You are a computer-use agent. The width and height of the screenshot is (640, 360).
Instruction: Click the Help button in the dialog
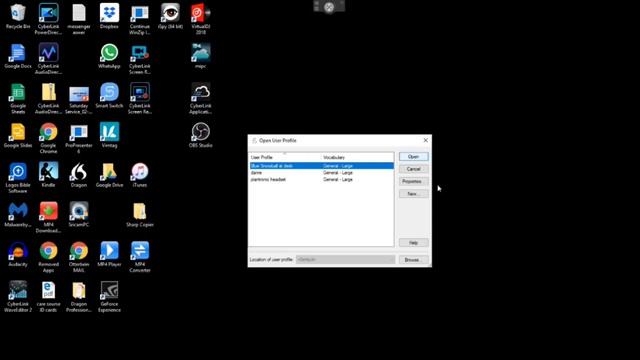pyautogui.click(x=413, y=243)
